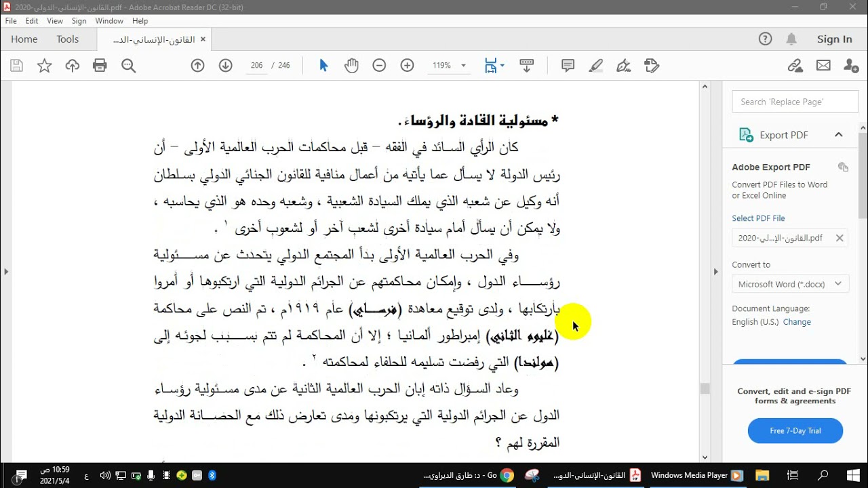Click the copy icon beside Adobe Export PDF
This screenshot has width=868, height=488.
843,167
